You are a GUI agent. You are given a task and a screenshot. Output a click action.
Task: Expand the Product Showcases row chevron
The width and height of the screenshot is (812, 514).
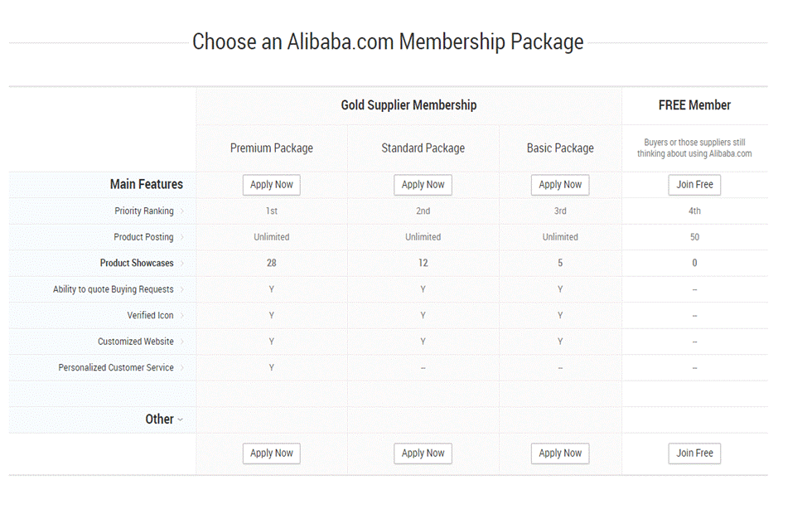(182, 264)
